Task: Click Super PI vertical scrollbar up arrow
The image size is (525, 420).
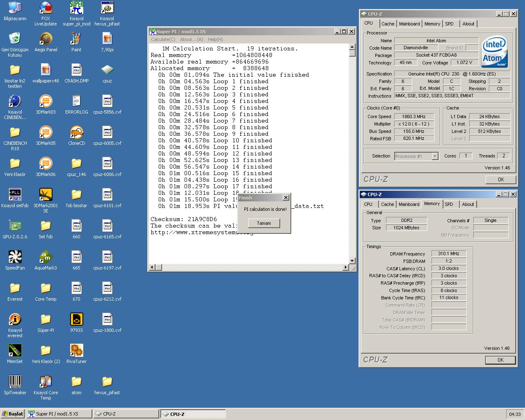Action: pos(352,46)
